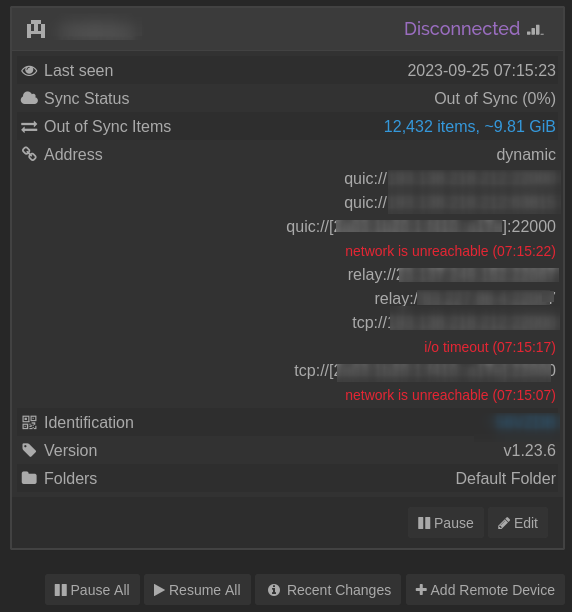Resume All devices
This screenshot has height=612, width=572.
(197, 590)
